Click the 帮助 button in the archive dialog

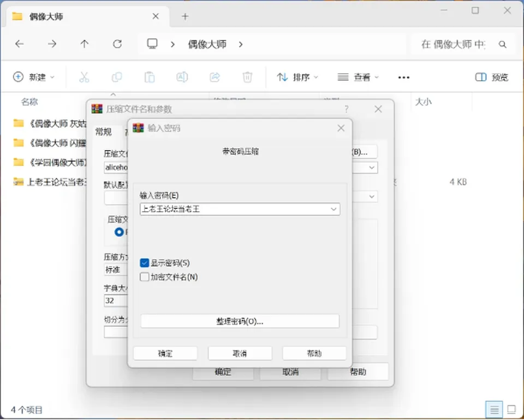[358, 371]
